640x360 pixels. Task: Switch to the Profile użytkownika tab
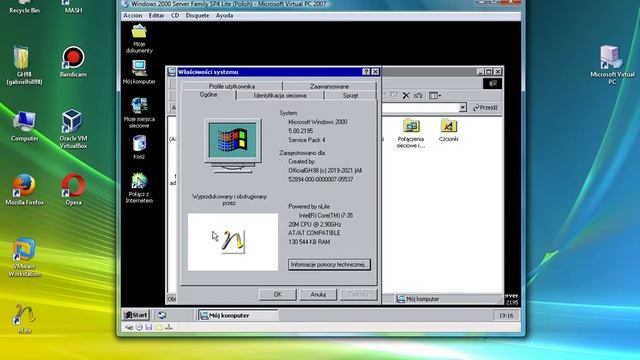tap(231, 86)
